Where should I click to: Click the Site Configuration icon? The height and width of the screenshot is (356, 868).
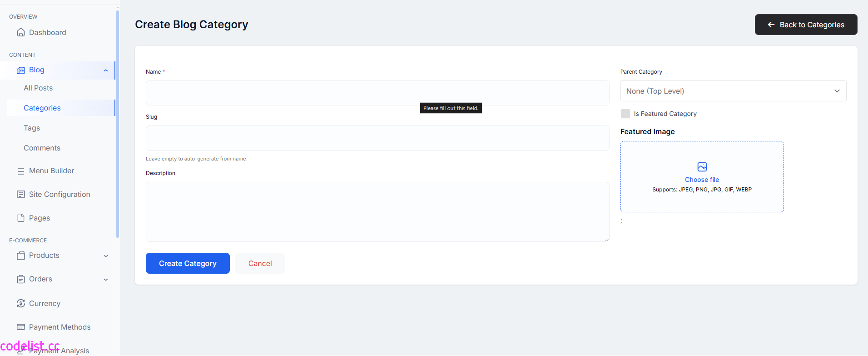pos(21,195)
